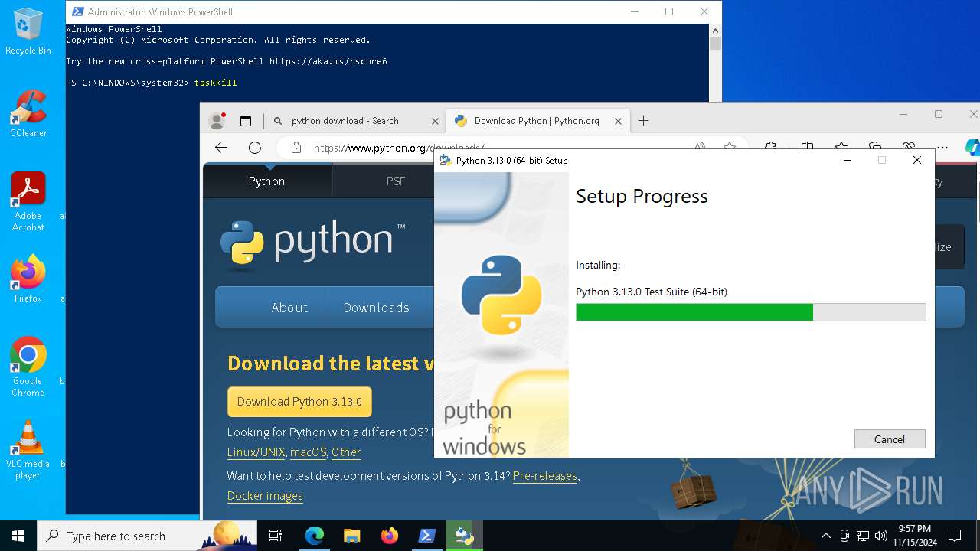Open the volume control in tray
Screen dimensions: 980x551
(x=881, y=536)
